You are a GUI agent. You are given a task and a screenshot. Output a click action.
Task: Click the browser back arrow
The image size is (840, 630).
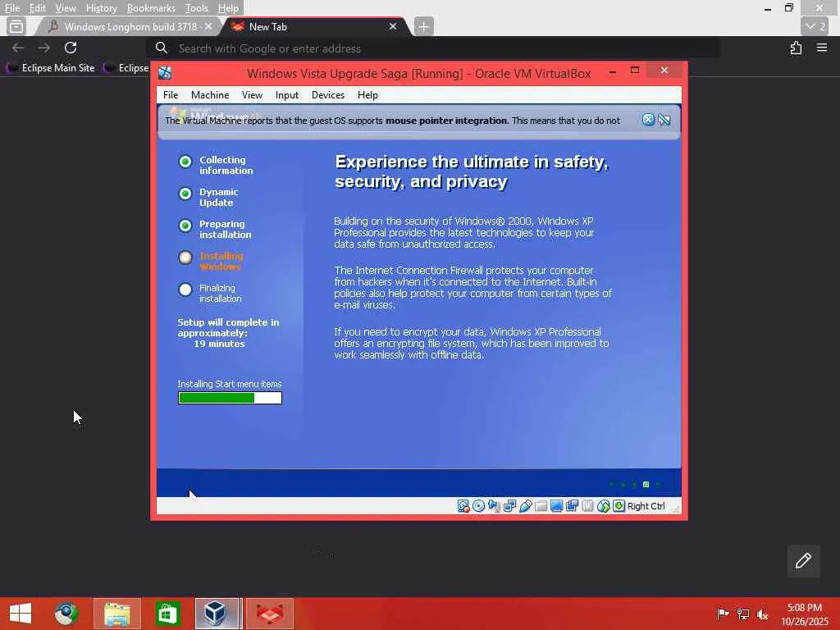[18, 48]
